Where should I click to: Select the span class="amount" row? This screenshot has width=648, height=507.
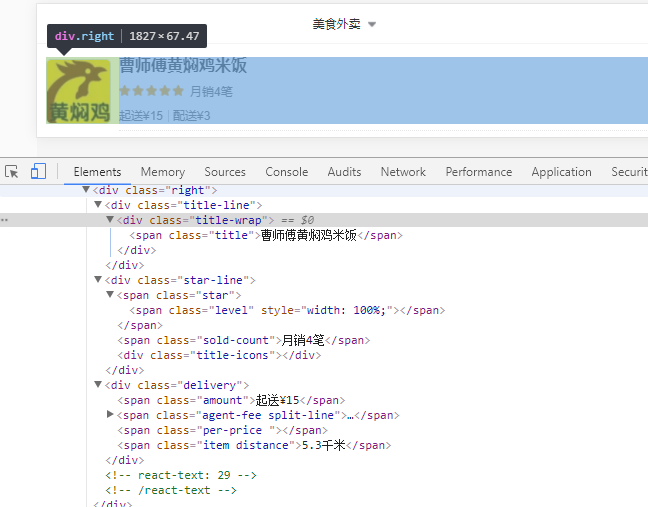tap(231, 400)
